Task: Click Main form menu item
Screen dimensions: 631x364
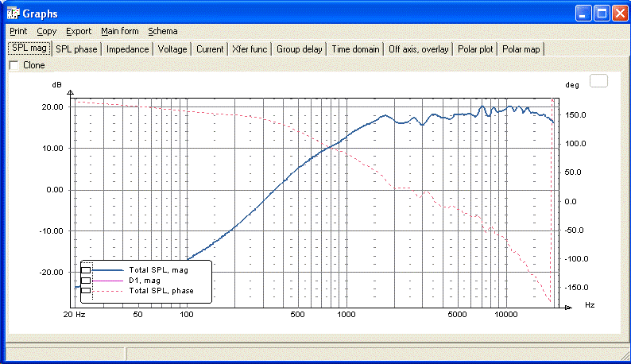Action: coord(119,31)
